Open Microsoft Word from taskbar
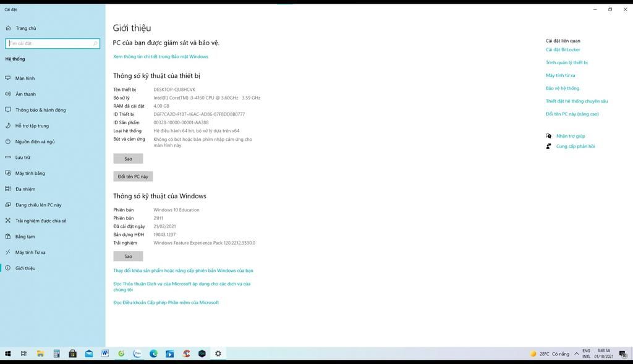The width and height of the screenshot is (633, 364). click(105, 353)
